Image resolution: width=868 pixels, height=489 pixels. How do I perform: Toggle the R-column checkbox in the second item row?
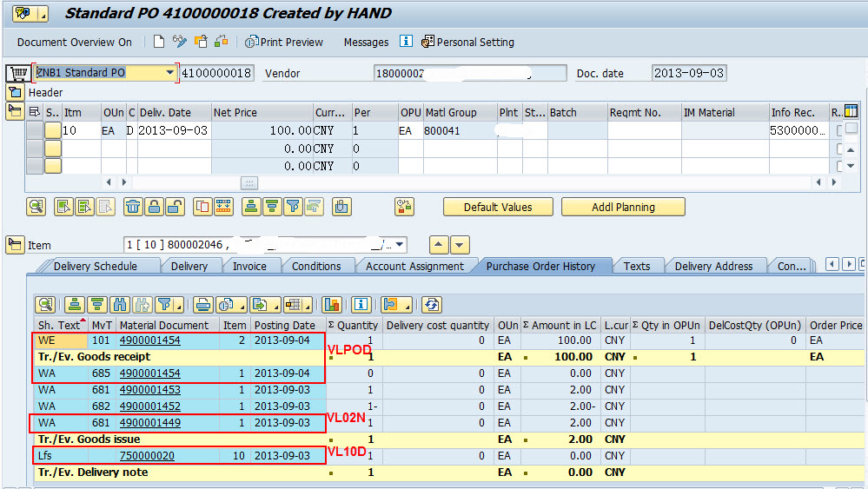point(840,149)
